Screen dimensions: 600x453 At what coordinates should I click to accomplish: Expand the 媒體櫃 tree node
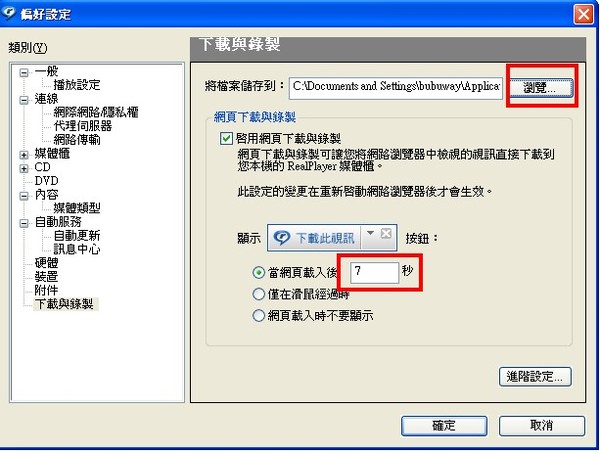pyautogui.click(x=24, y=155)
